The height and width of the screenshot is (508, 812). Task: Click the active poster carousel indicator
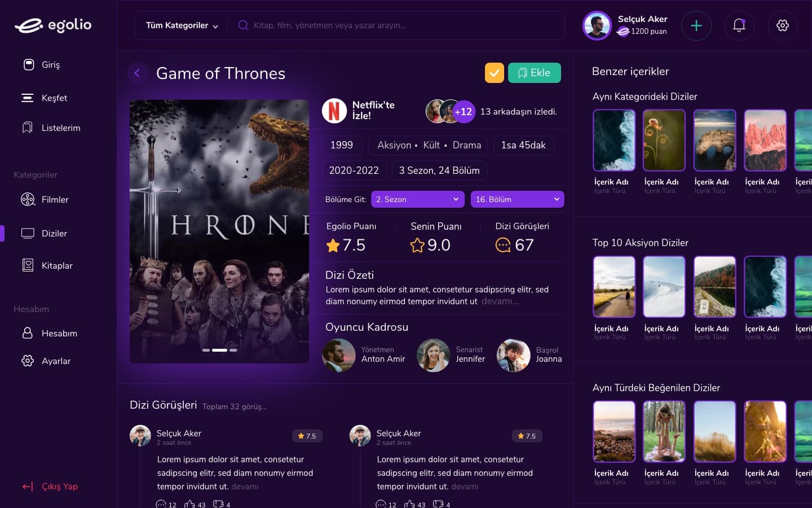[x=220, y=351]
